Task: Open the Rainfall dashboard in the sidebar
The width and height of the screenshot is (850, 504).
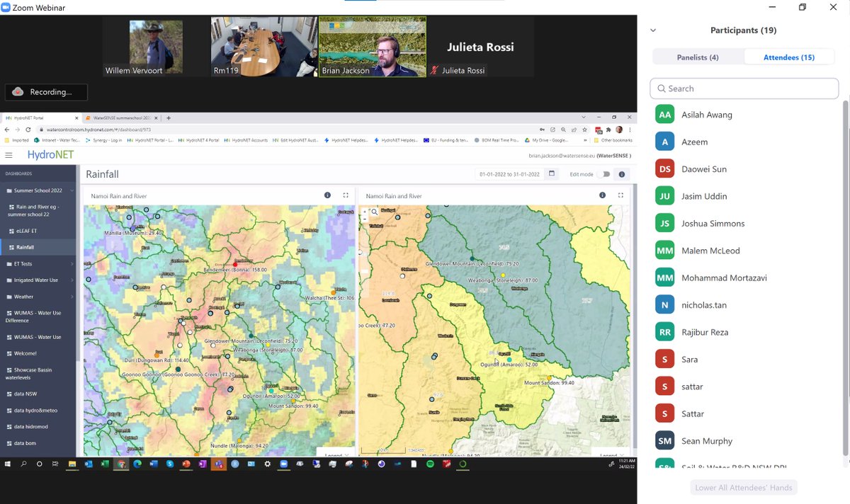Action: point(38,247)
